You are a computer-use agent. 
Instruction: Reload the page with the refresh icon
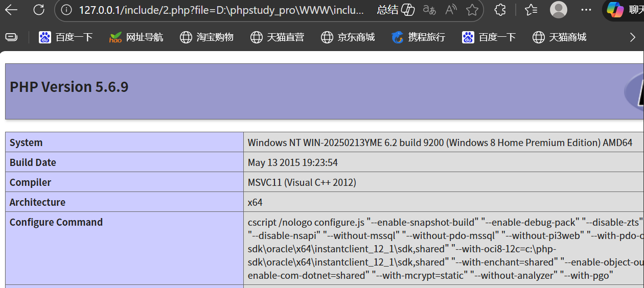click(x=38, y=9)
